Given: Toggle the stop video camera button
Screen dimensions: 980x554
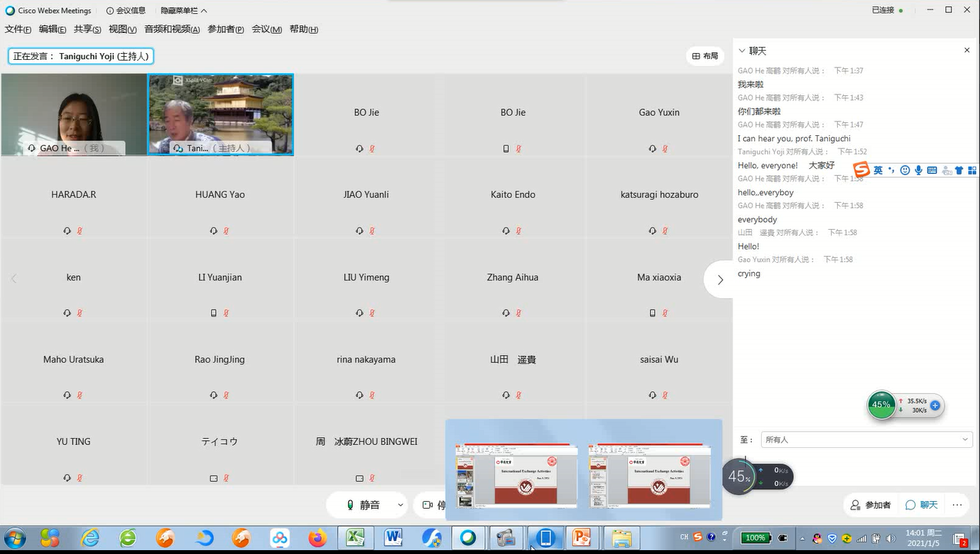Looking at the screenshot, I should (x=430, y=505).
